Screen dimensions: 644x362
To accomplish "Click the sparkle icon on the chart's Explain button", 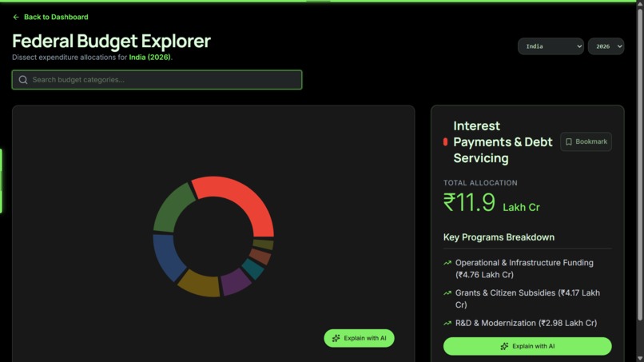I will pos(336,338).
